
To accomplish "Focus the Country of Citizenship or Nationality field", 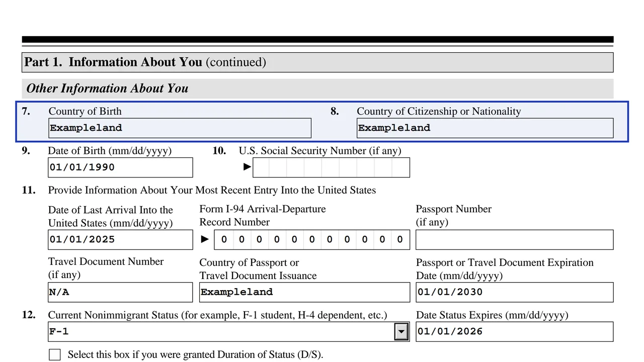I will (485, 128).
